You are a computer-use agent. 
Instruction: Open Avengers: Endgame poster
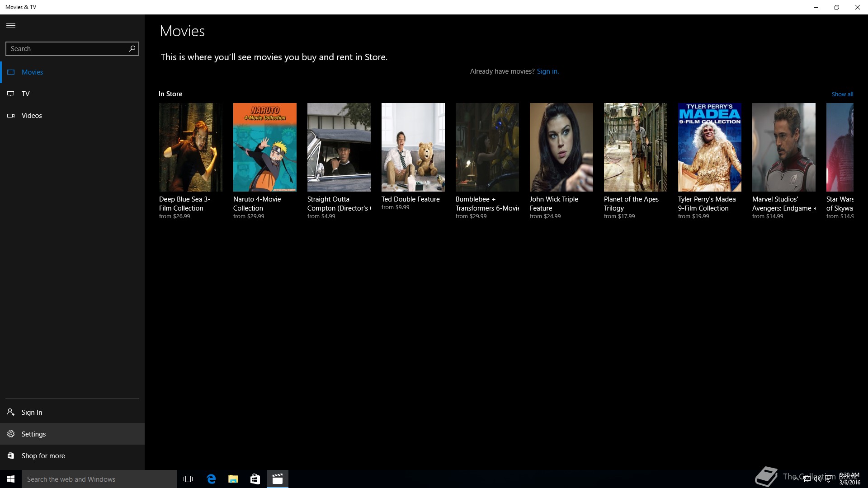pyautogui.click(x=784, y=147)
